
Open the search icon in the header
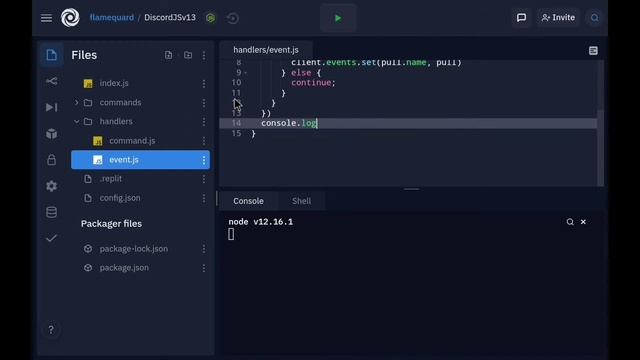coord(595,18)
